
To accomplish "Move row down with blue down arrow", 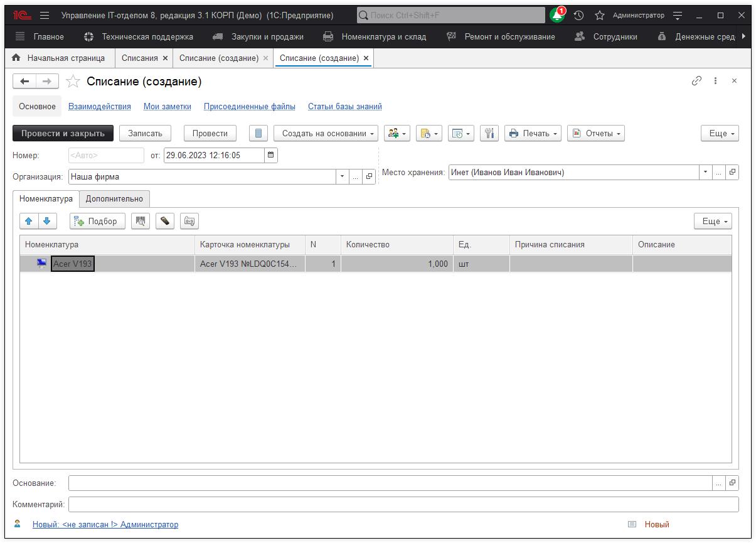I will pos(47,221).
